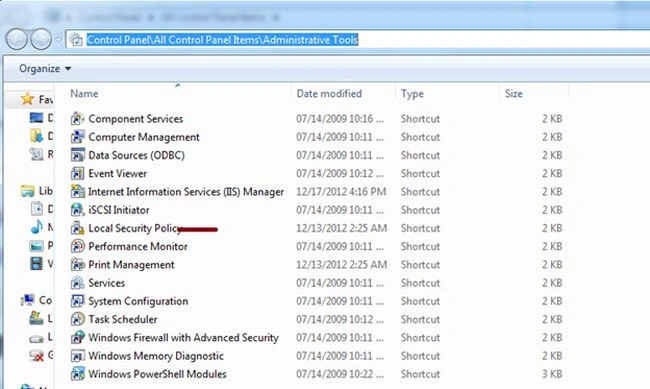
Task: Click the Computer icon in navigation pane
Action: pos(28,300)
